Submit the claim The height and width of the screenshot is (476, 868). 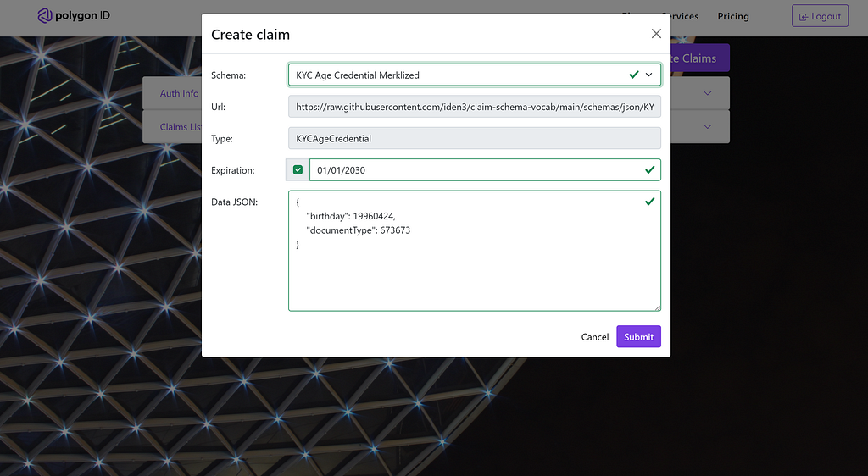(x=639, y=337)
